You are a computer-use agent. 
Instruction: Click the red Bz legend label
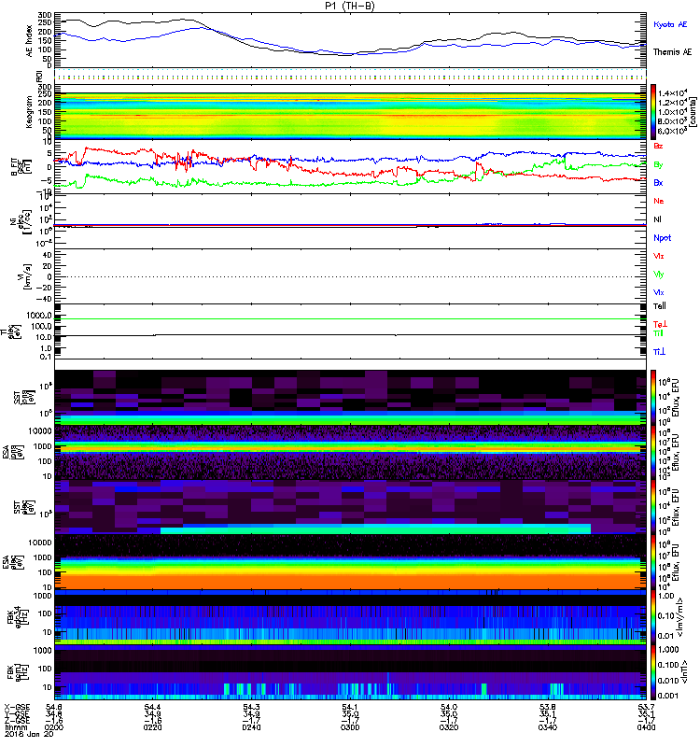click(658, 146)
